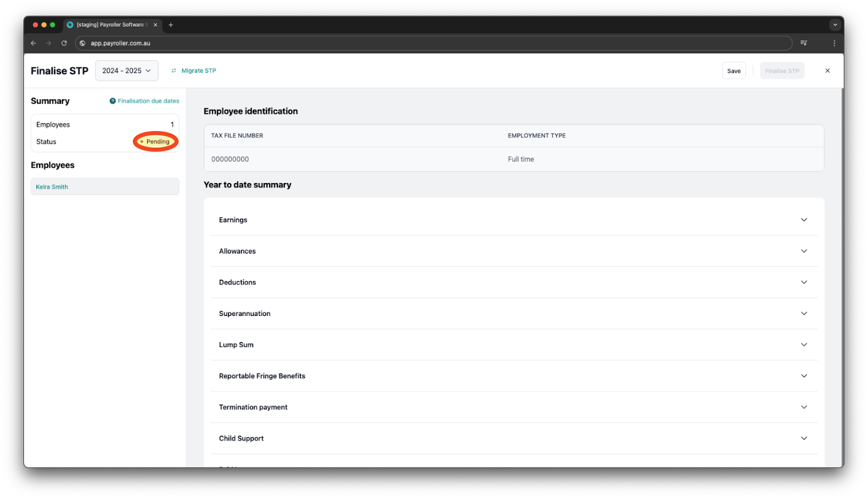The height and width of the screenshot is (499, 868).
Task: Close the Payroller browser tab
Action: tap(156, 25)
